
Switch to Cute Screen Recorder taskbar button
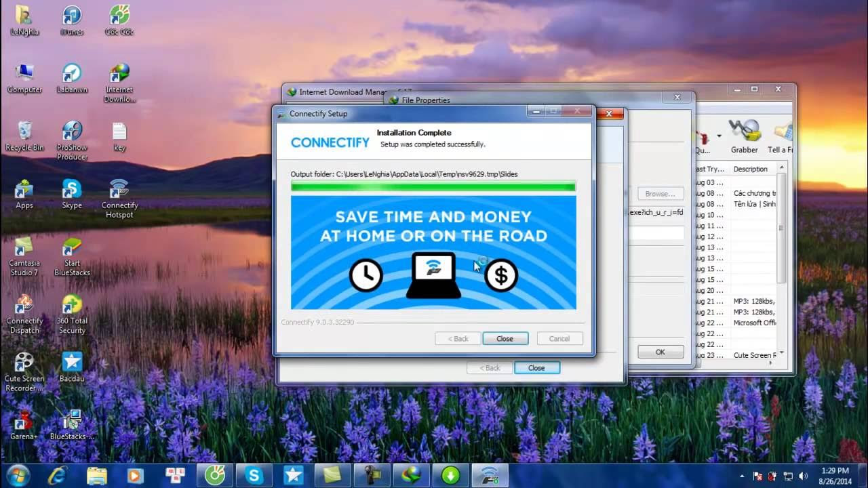pyautogui.click(x=372, y=476)
